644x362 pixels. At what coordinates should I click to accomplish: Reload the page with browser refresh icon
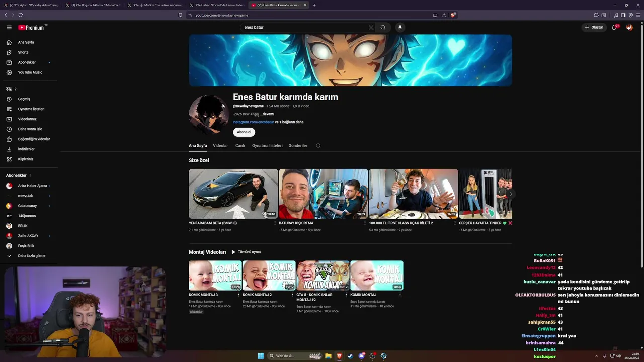[x=21, y=15]
